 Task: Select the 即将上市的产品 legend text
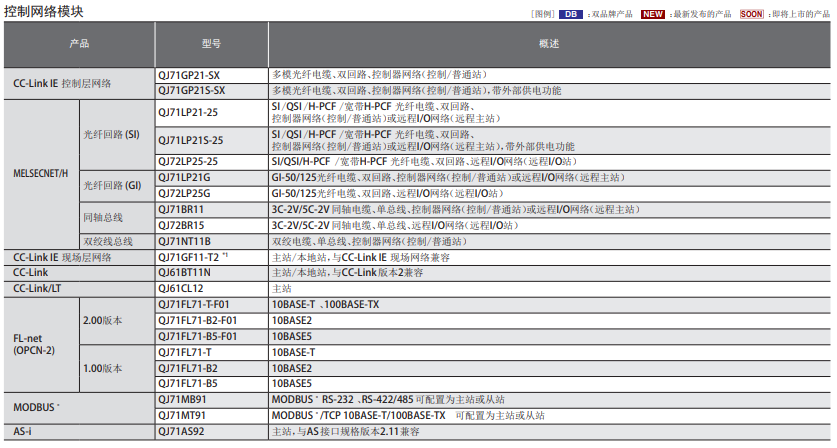(801, 14)
